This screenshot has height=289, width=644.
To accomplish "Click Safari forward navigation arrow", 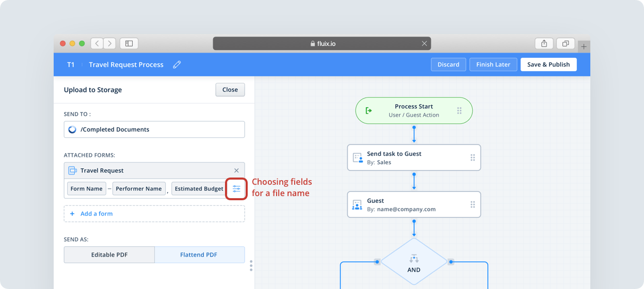I will coord(109,43).
